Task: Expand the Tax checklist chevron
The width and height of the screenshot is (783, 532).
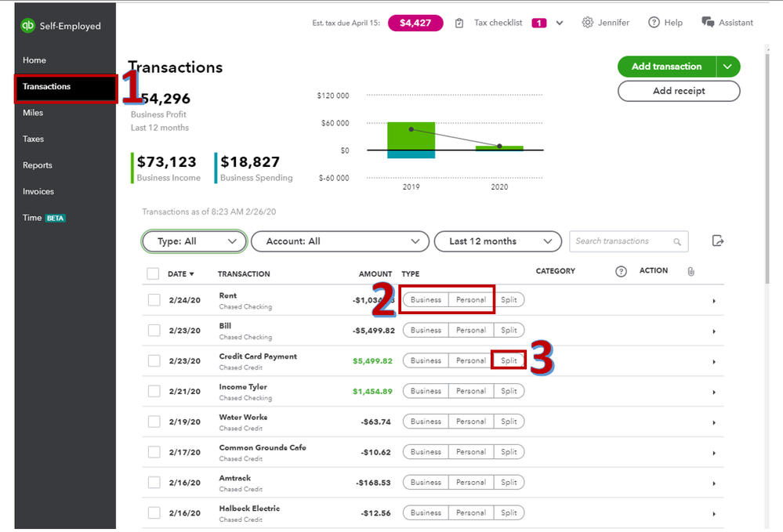Action: 560,23
